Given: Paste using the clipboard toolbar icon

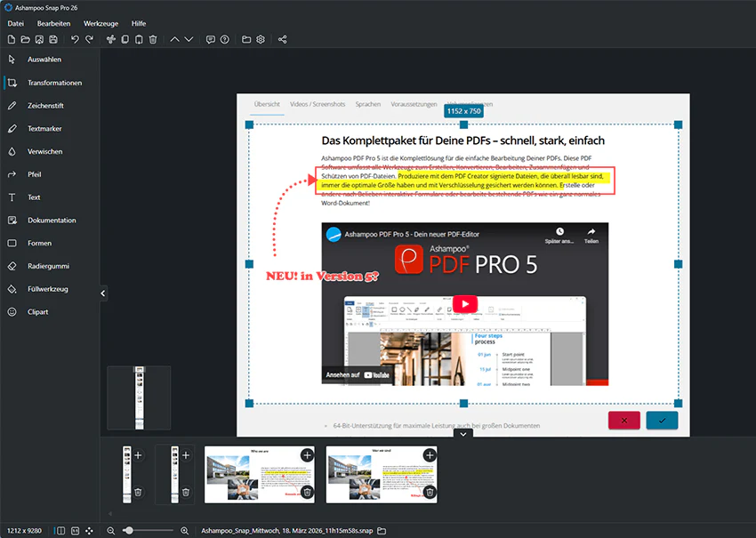Looking at the screenshot, I should click(139, 39).
